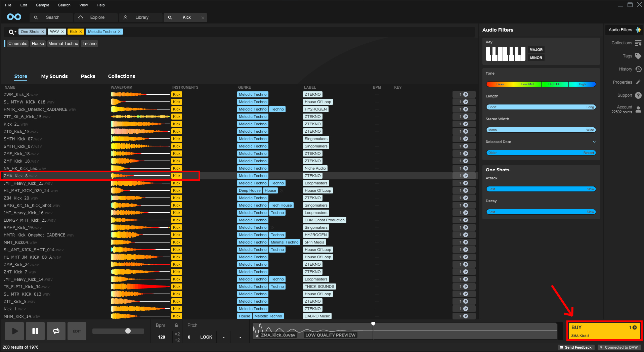Click the preview waveform playhead marker
The image size is (644, 352).
click(x=373, y=324)
